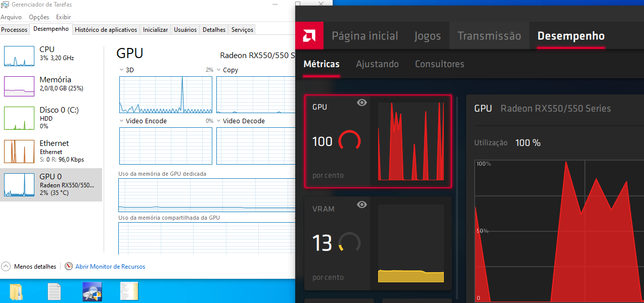Open Consultores sub-tab
The width and height of the screenshot is (644, 303).
point(439,64)
